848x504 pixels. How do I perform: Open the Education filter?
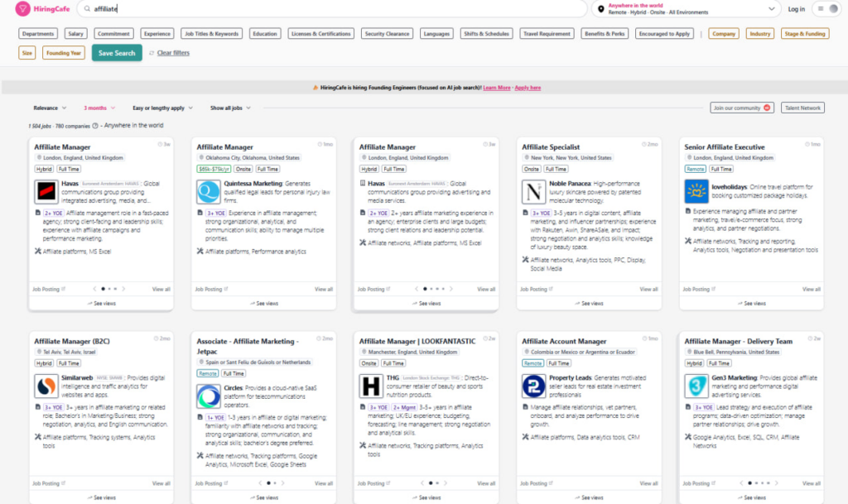pyautogui.click(x=265, y=33)
